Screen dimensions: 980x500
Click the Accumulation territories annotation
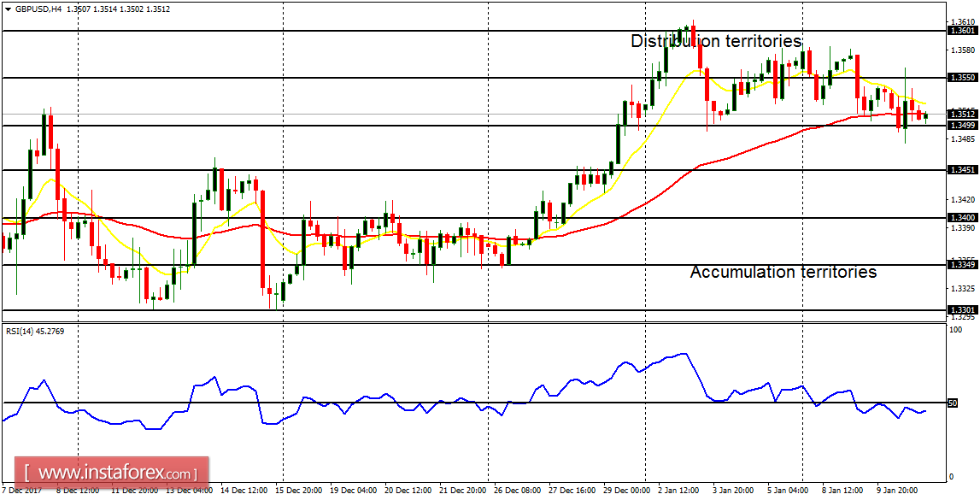(783, 273)
